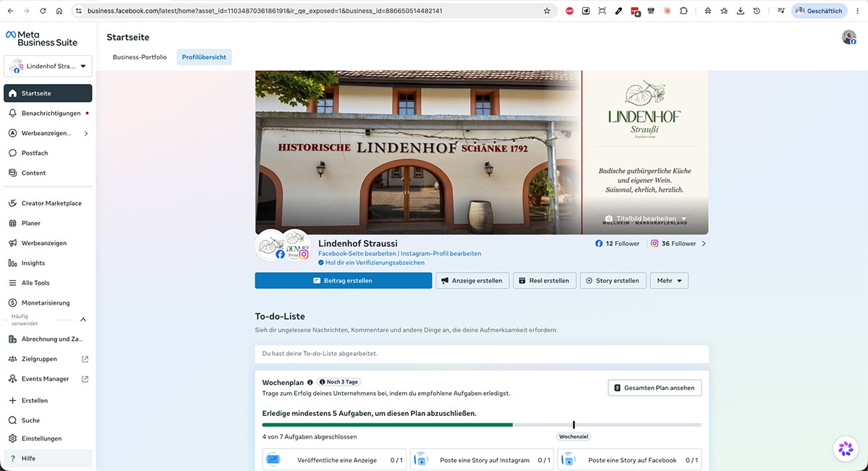Viewport: 868px width, 471px height.
Task: Open the browser three-dot menu
Action: click(x=858, y=11)
